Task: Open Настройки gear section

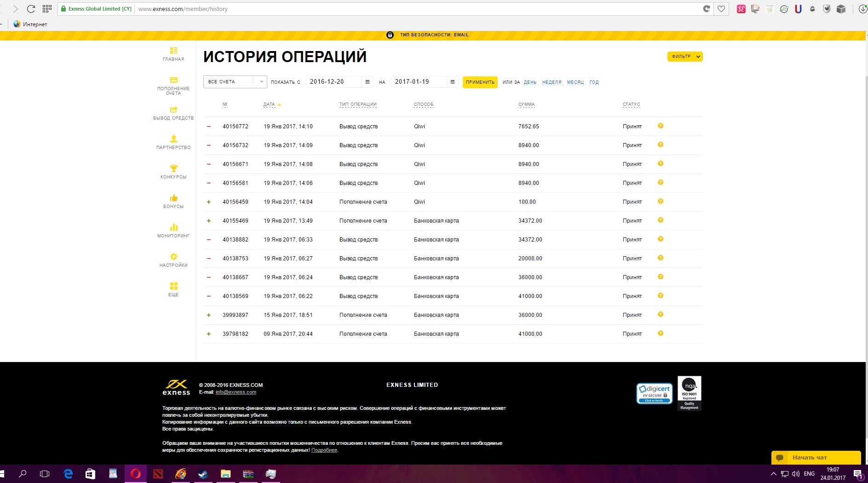Action: 173,260
